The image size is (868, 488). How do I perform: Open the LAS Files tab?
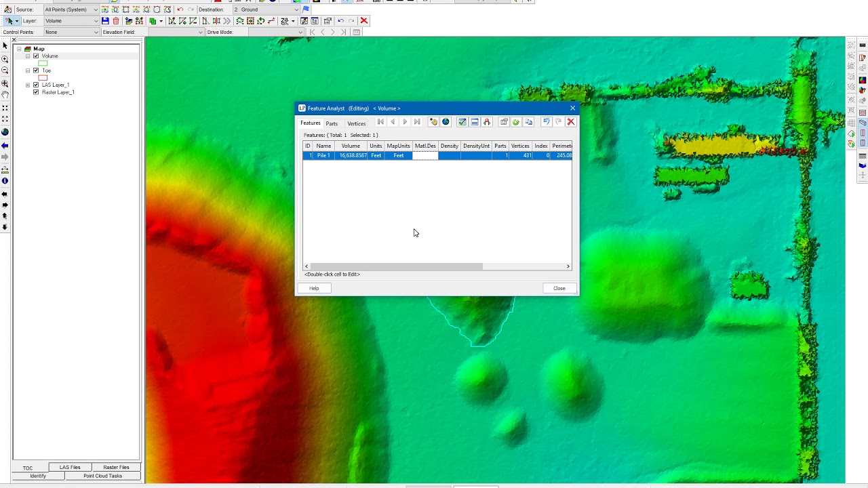[x=70, y=468]
